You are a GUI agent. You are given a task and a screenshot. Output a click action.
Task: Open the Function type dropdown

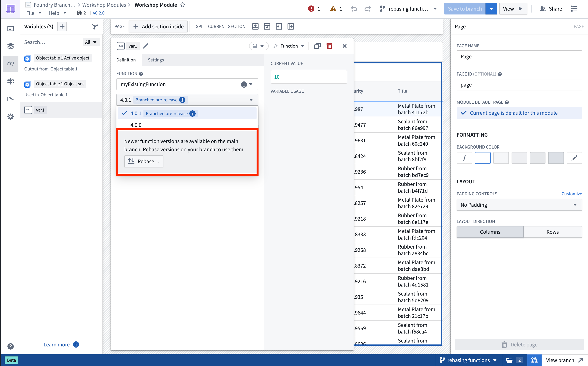[289, 46]
